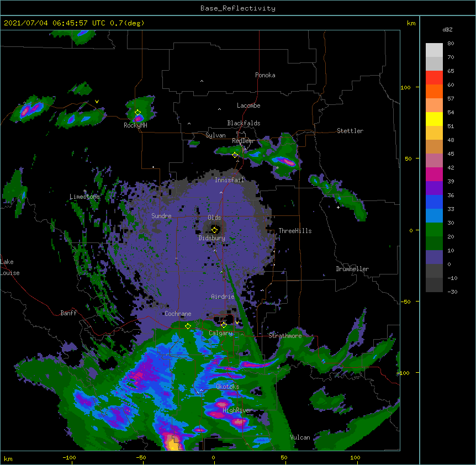Click the Base_Reflectivity title
Screen dimensions: 476x465
click(238, 8)
